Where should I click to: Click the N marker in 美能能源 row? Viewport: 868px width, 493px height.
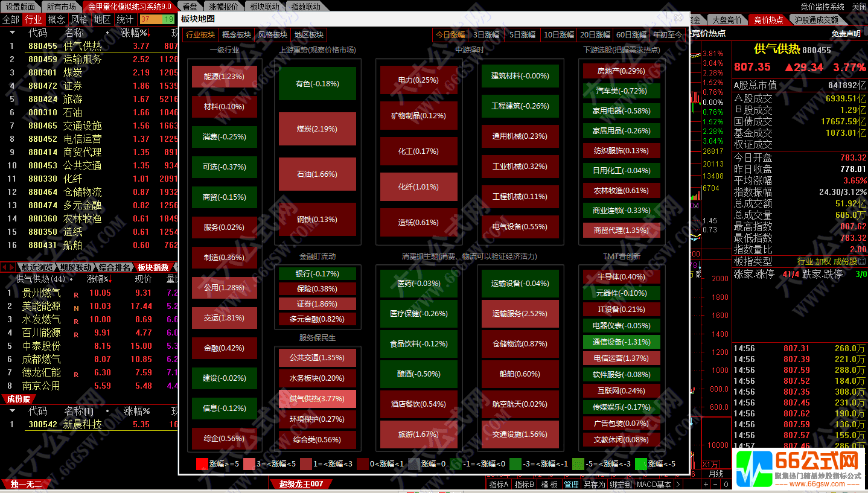tap(76, 308)
